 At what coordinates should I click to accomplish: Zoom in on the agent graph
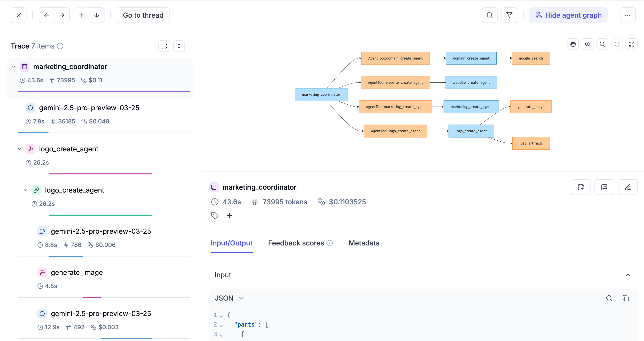588,44
